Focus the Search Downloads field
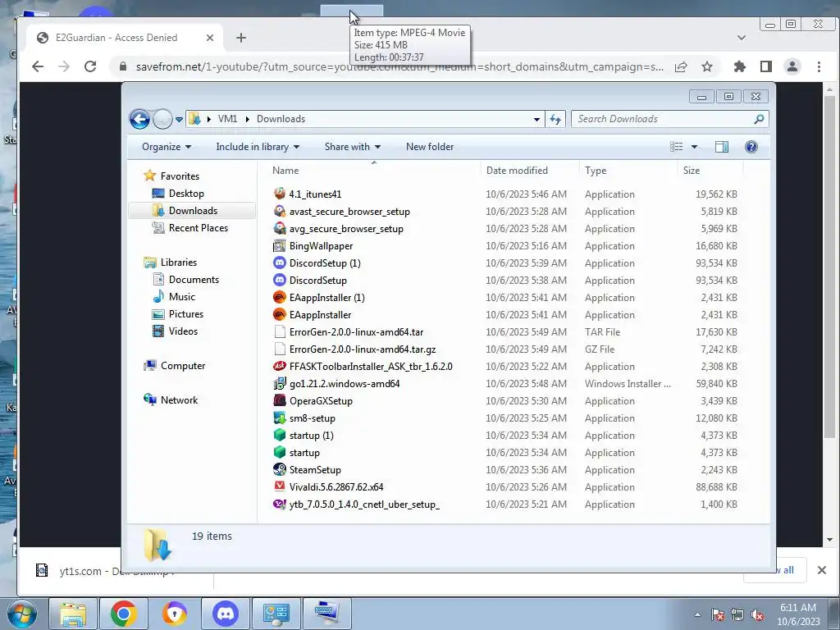840x630 pixels. (x=669, y=119)
